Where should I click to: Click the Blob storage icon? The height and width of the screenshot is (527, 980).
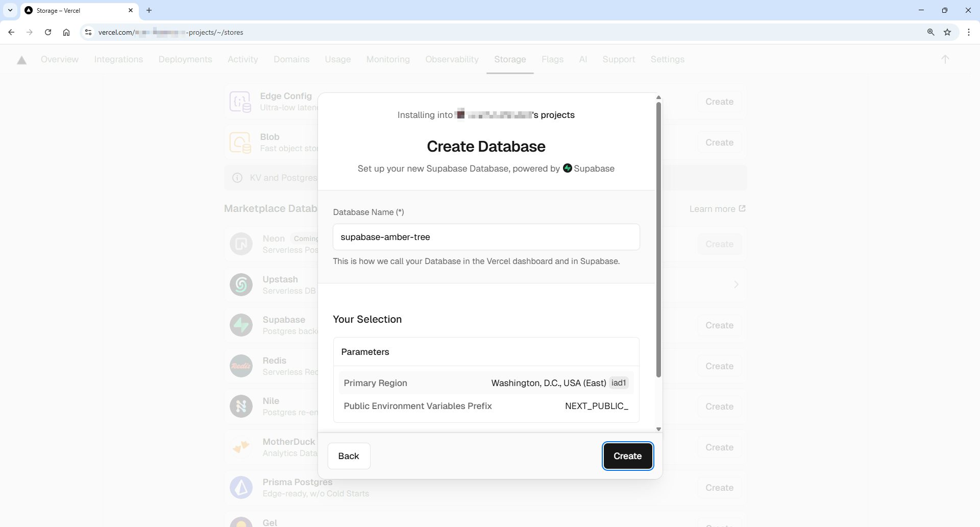[240, 142]
